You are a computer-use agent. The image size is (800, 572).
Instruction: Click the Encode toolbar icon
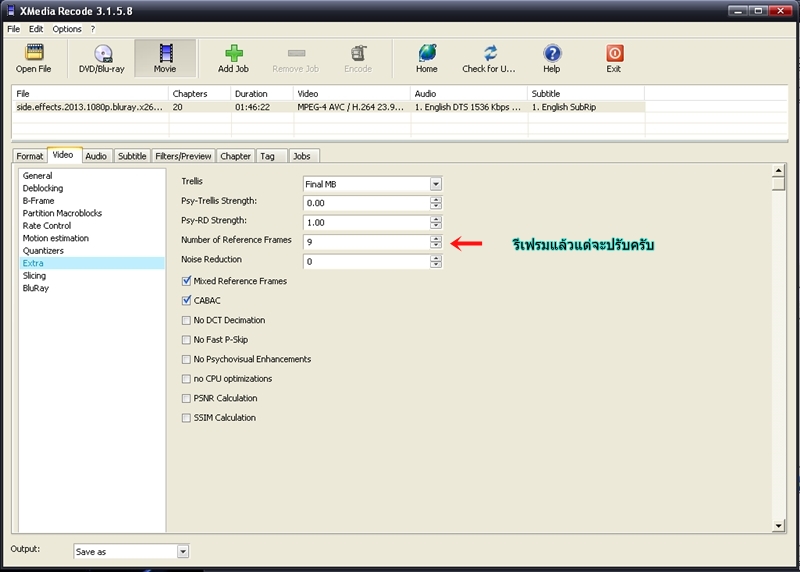pyautogui.click(x=358, y=53)
